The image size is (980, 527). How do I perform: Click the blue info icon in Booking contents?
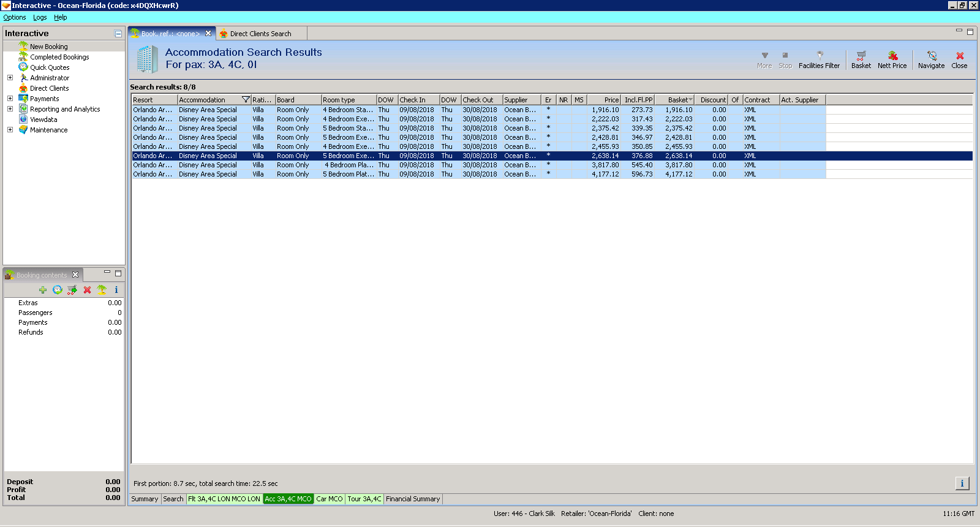tap(116, 290)
